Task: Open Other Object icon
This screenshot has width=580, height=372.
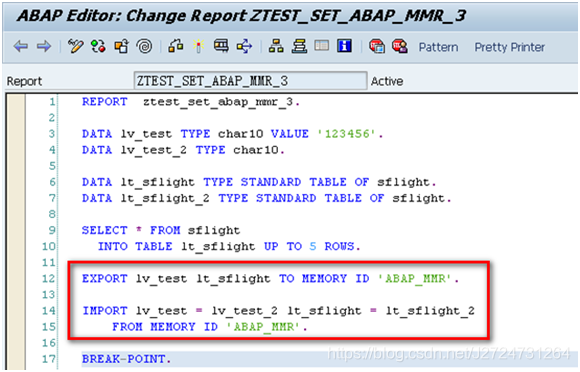Action: tap(121, 47)
